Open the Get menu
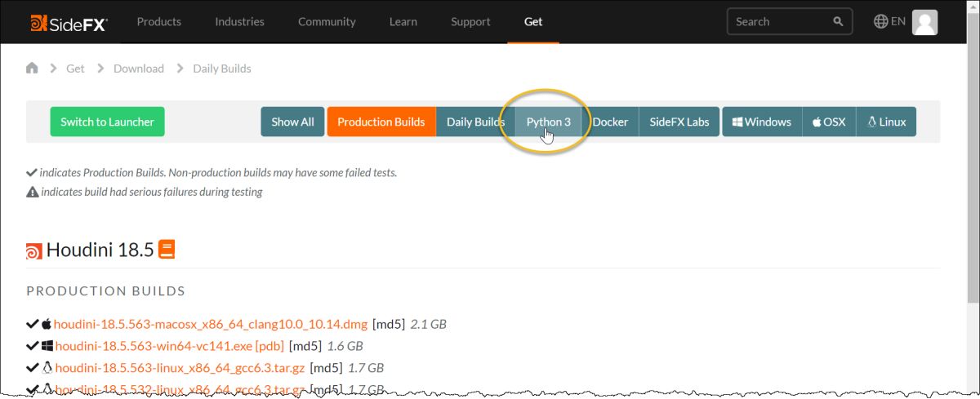Image resolution: width=980 pixels, height=399 pixels. tap(533, 22)
